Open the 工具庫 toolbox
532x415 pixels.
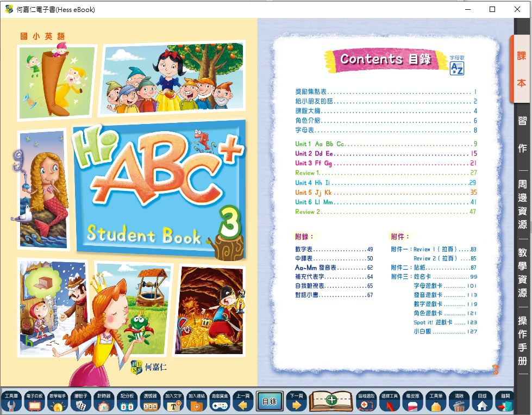11,401
